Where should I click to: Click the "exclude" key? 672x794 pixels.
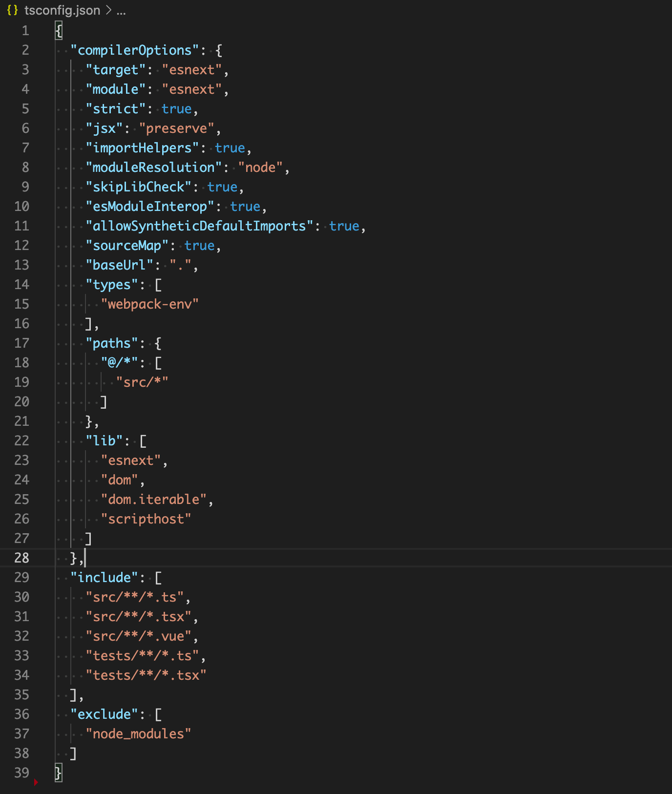[x=105, y=714]
